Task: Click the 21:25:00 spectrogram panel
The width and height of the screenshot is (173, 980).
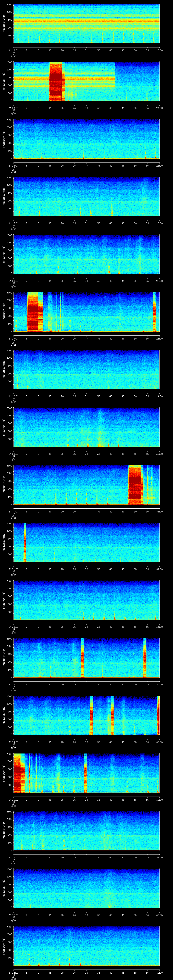Action: click(x=86, y=197)
